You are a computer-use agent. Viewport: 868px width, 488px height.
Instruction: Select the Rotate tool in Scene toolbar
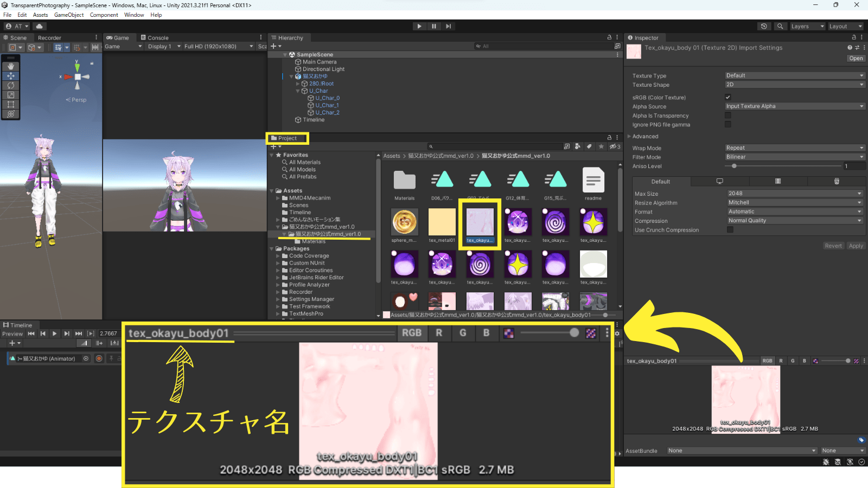(x=10, y=85)
